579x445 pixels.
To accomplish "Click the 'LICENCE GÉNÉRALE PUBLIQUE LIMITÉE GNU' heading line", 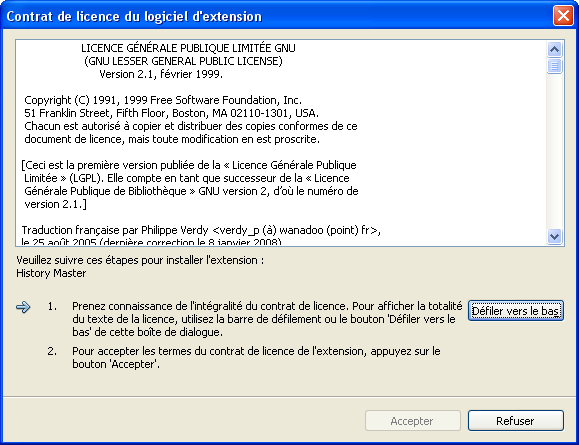I will [188, 48].
